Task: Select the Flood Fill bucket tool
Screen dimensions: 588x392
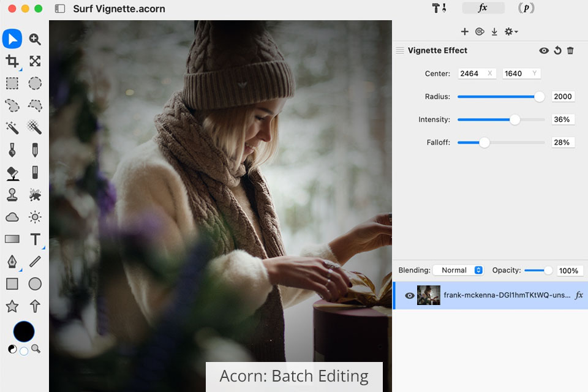Action: tap(12, 173)
